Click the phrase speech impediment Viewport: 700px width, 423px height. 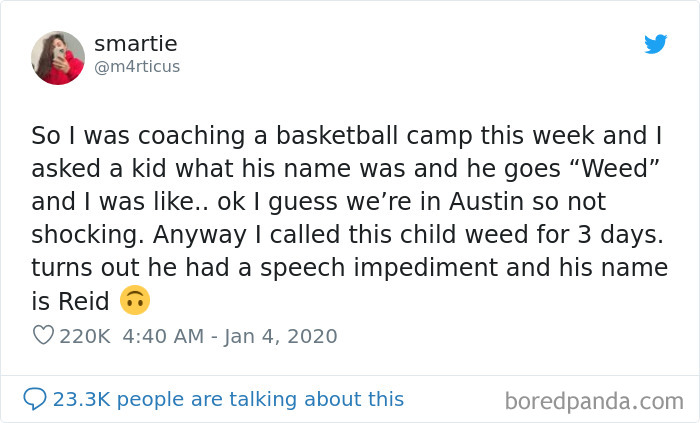pyautogui.click(x=379, y=268)
